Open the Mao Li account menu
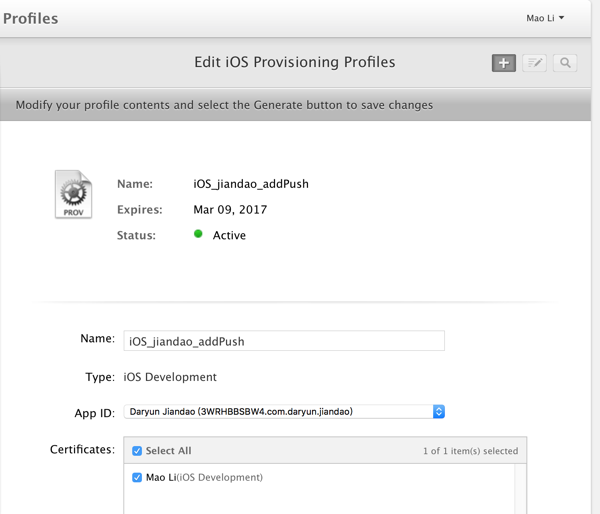The width and height of the screenshot is (600, 514). tap(545, 18)
